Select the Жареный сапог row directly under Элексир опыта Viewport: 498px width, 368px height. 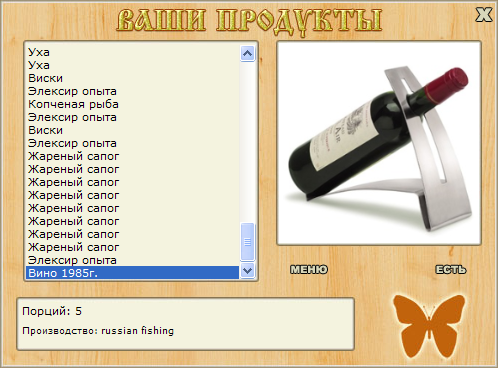(x=132, y=156)
